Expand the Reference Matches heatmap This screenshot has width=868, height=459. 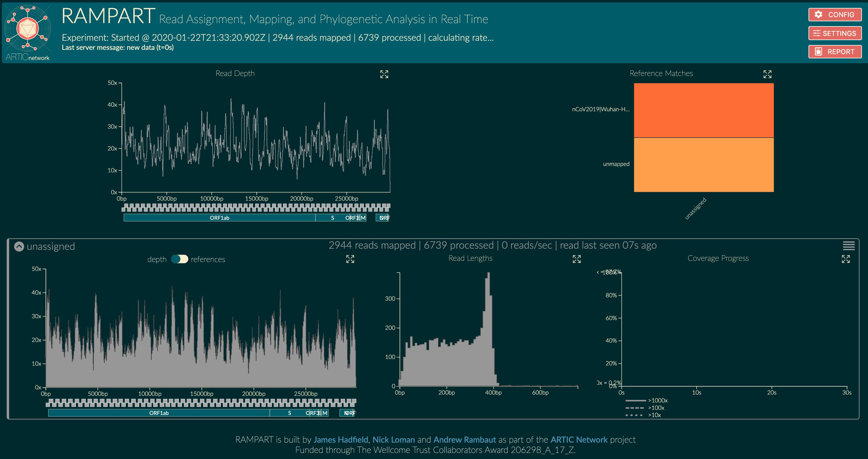tap(767, 74)
